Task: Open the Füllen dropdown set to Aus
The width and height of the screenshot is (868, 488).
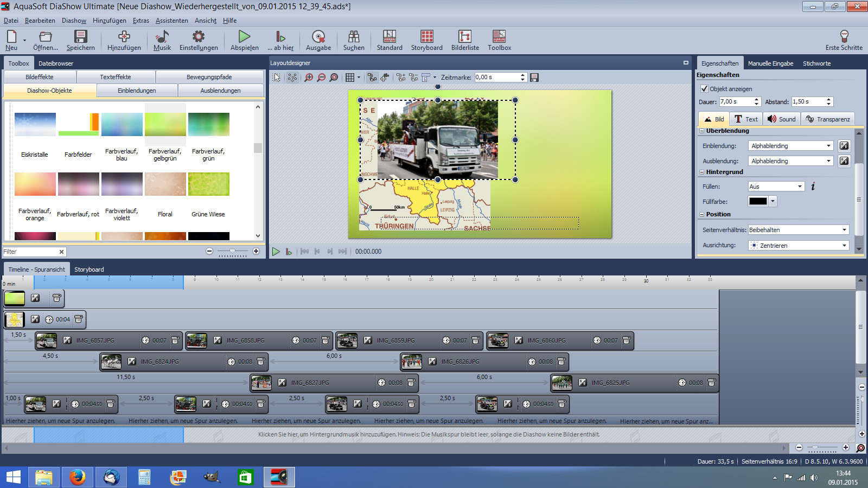Action: [776, 187]
